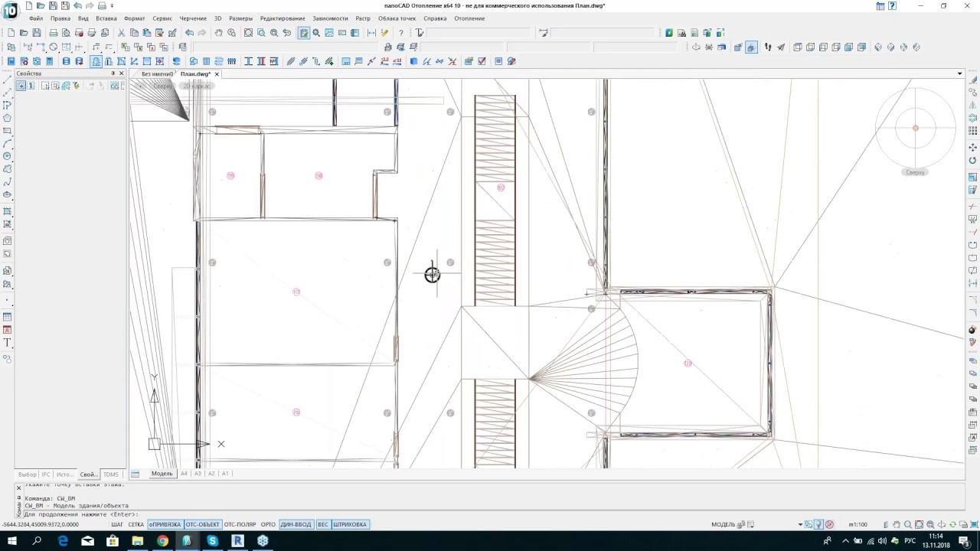Switch to the A4 layout tab
This screenshot has width=980, height=551.
(184, 474)
